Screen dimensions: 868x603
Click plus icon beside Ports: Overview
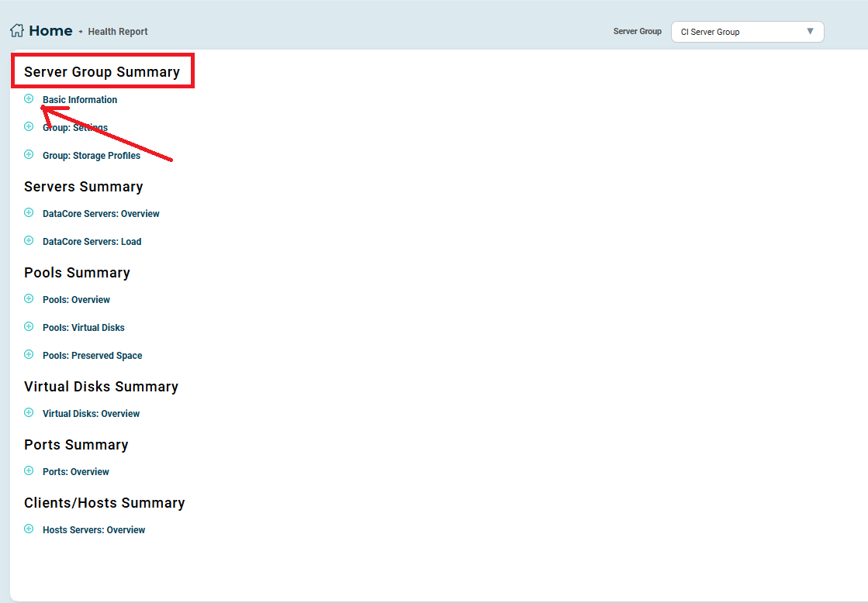point(29,470)
